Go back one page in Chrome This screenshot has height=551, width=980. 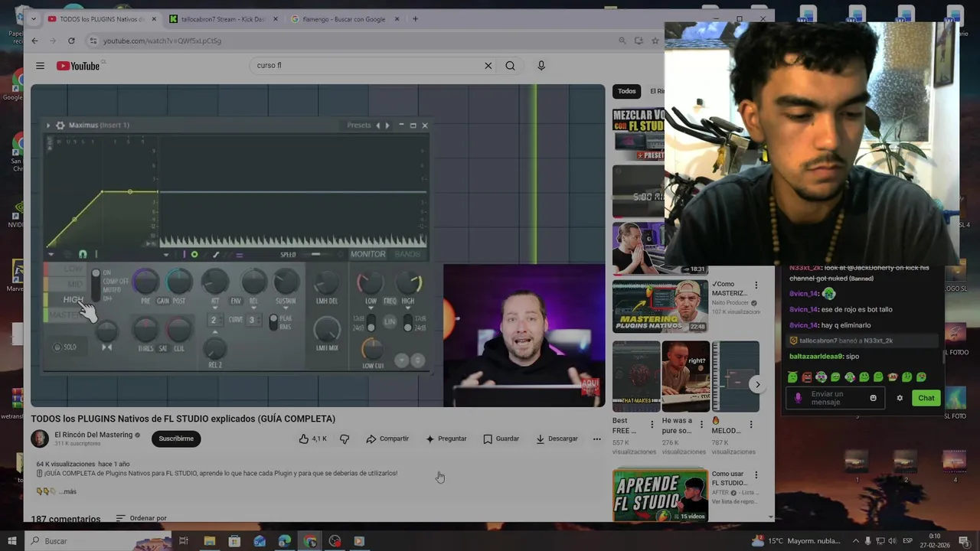pos(34,41)
